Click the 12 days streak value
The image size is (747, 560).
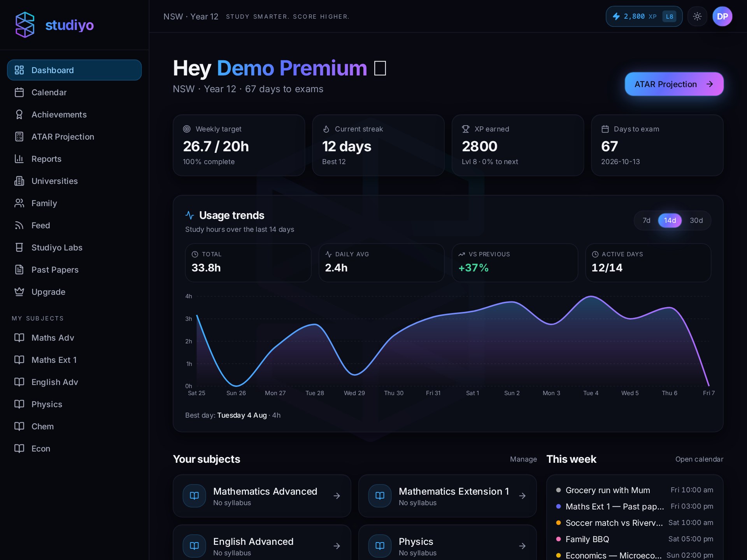tap(347, 146)
